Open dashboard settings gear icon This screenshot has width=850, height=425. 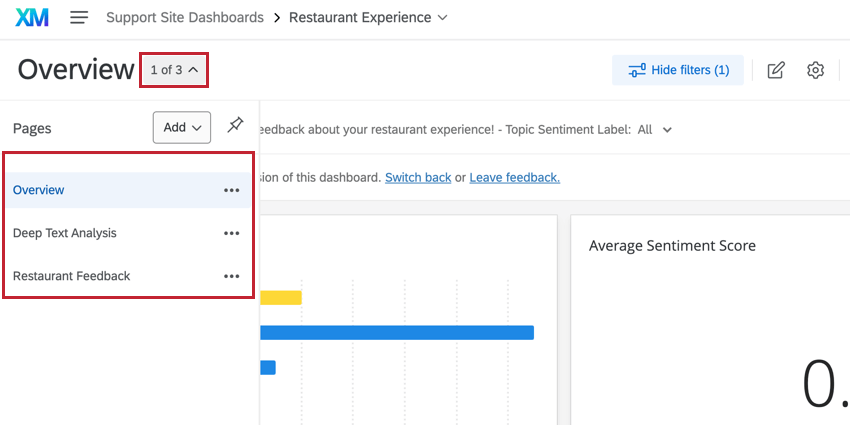816,70
